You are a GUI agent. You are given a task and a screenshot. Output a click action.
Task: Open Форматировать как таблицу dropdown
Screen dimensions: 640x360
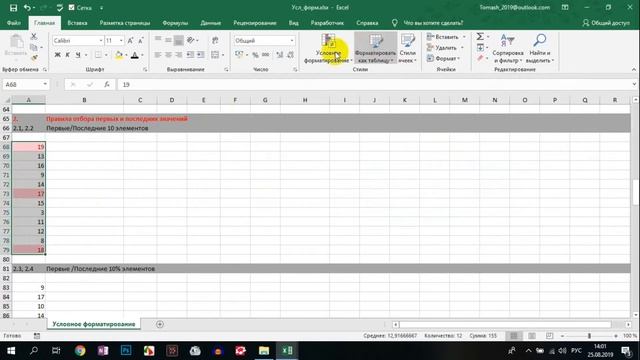pos(376,49)
